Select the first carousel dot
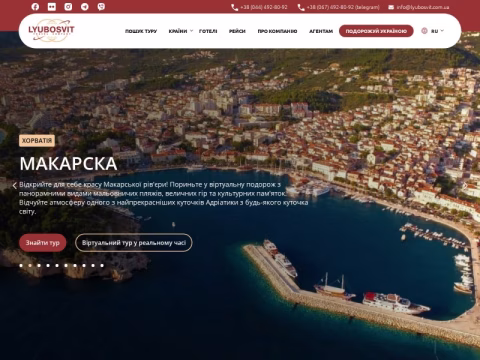The width and height of the screenshot is (480, 360). point(21,266)
